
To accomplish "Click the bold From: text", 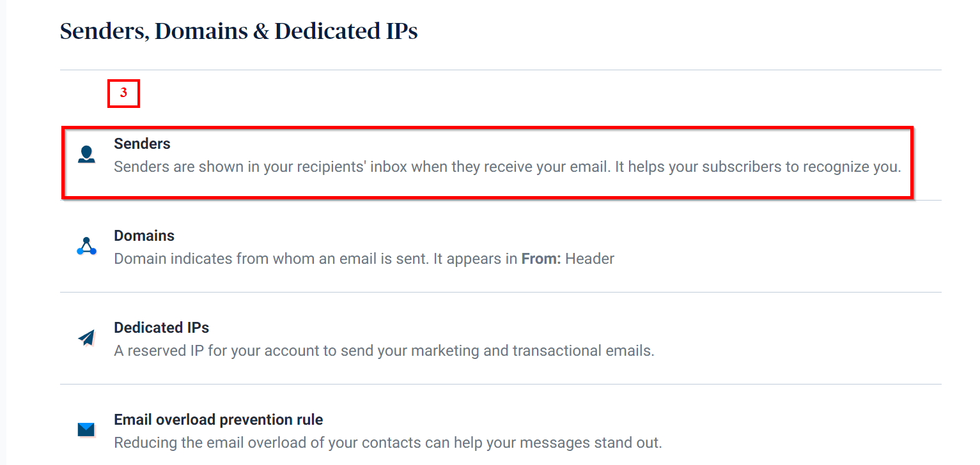I will click(541, 259).
